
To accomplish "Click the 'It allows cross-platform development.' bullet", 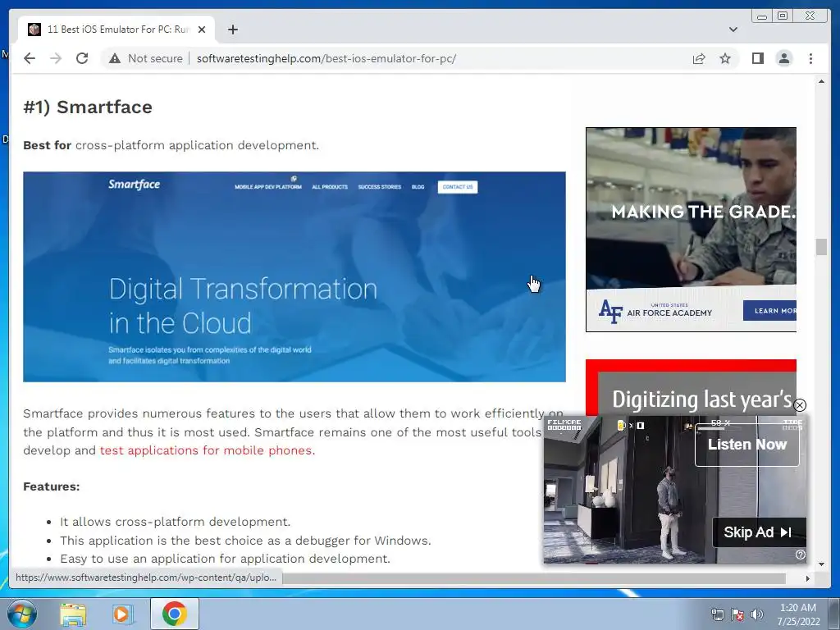I will tap(176, 522).
